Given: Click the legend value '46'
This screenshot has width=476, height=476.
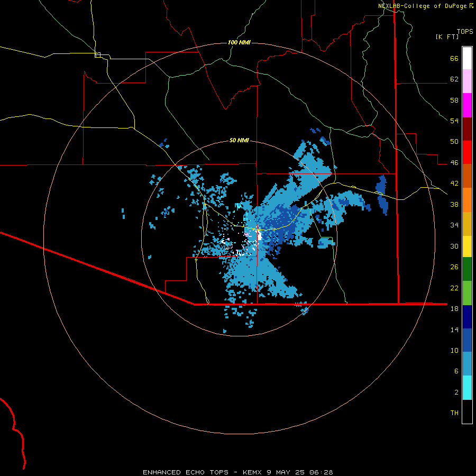Looking at the screenshot, I should pos(454,163).
